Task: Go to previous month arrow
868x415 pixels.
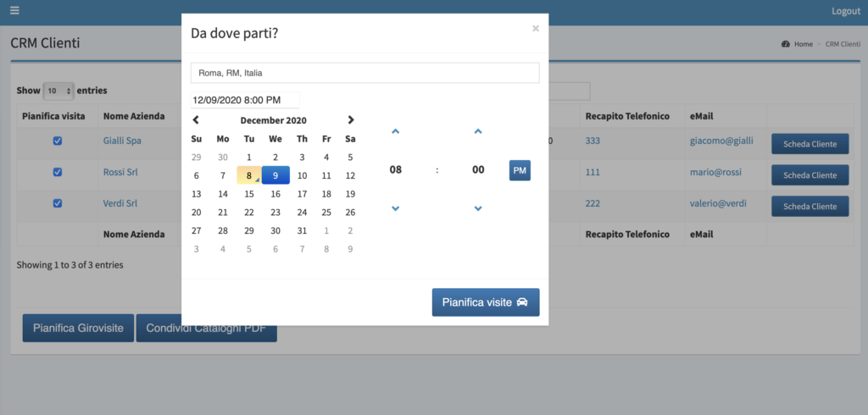Action: click(x=196, y=120)
